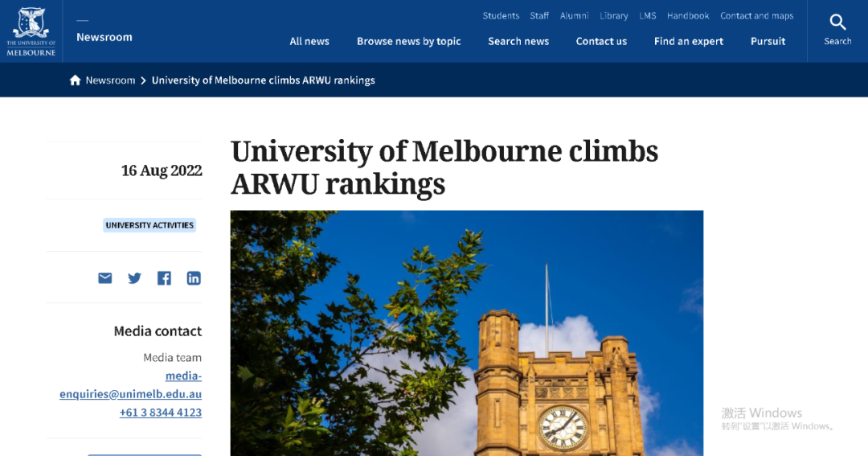The width and height of the screenshot is (868, 456).
Task: Open Contact us page
Action: [x=601, y=41]
